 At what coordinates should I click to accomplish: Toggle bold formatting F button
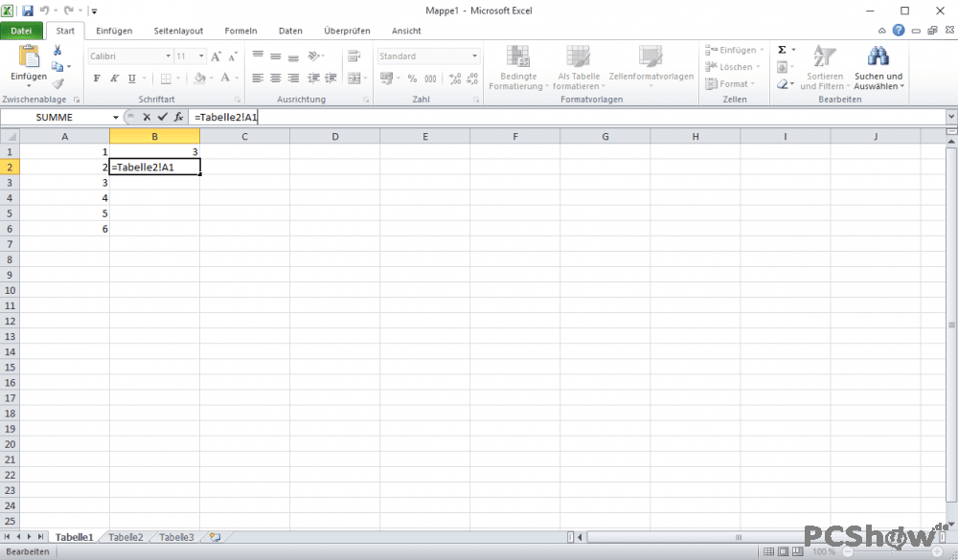(97, 78)
